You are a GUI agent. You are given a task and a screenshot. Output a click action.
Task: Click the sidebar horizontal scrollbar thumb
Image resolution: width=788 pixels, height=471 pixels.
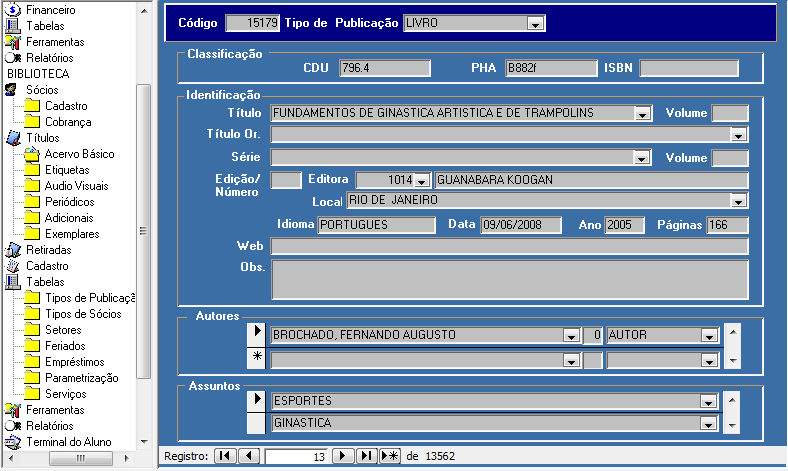(80, 458)
